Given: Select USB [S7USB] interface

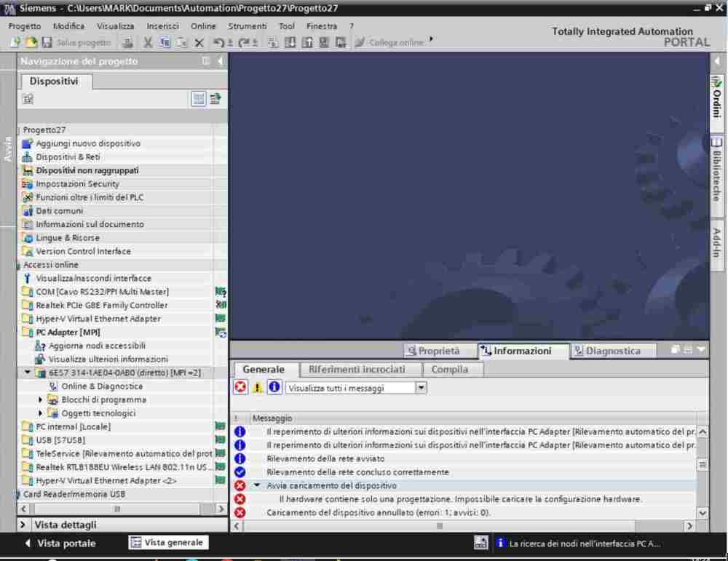Looking at the screenshot, I should [x=60, y=440].
